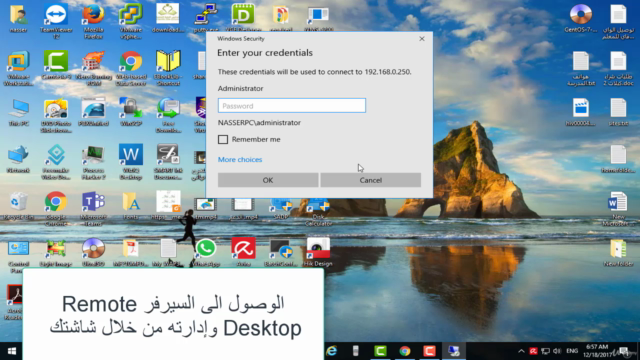
Task: Expand the hidden system tray icons chevron
Action: (x=521, y=351)
